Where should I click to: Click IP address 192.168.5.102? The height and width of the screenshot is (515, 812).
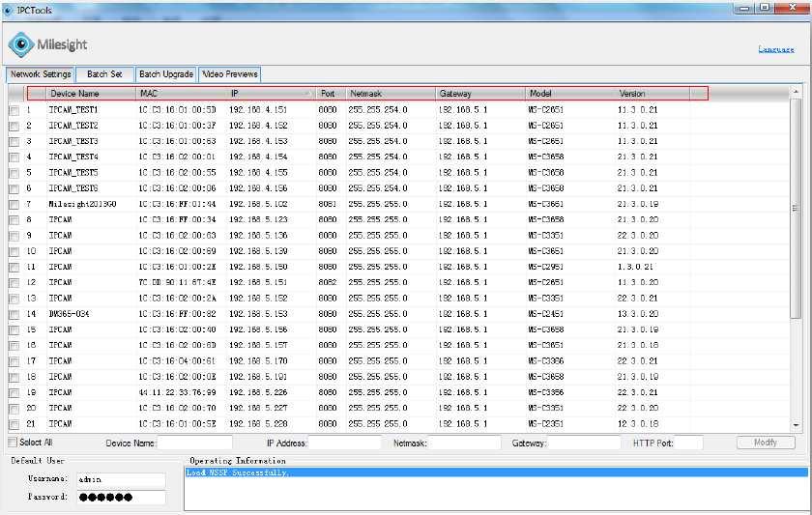(258, 204)
